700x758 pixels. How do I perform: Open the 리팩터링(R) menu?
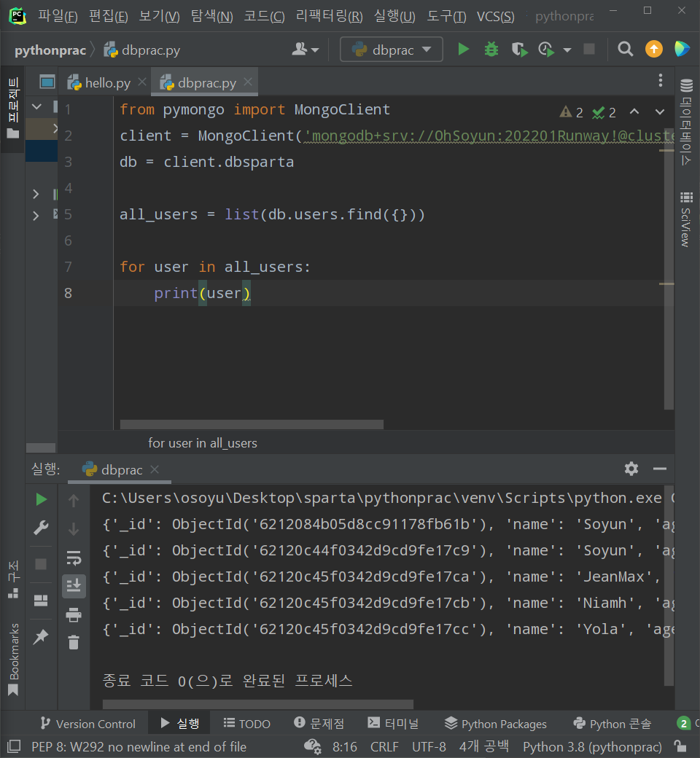point(329,16)
